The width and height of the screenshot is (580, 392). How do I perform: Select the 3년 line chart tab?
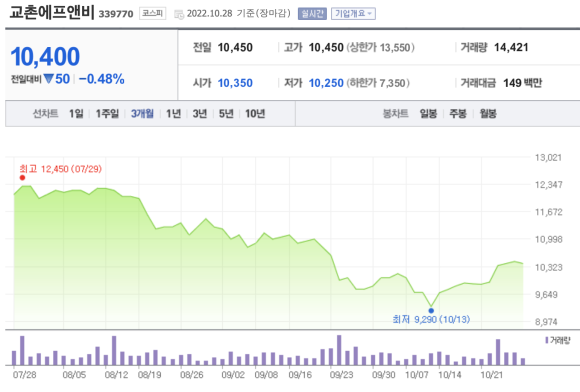[200, 114]
